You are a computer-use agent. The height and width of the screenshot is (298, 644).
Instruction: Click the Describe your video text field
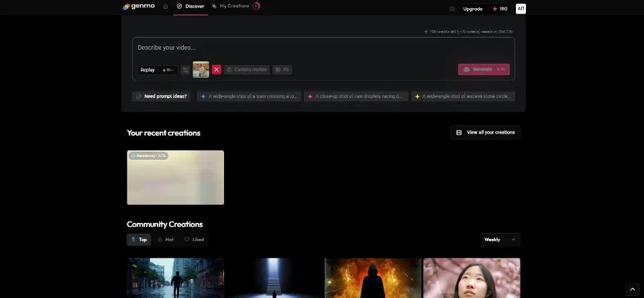coord(322,48)
